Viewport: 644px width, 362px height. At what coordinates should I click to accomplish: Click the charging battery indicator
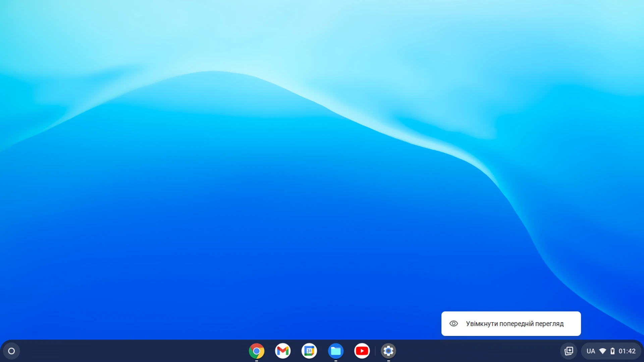(613, 351)
